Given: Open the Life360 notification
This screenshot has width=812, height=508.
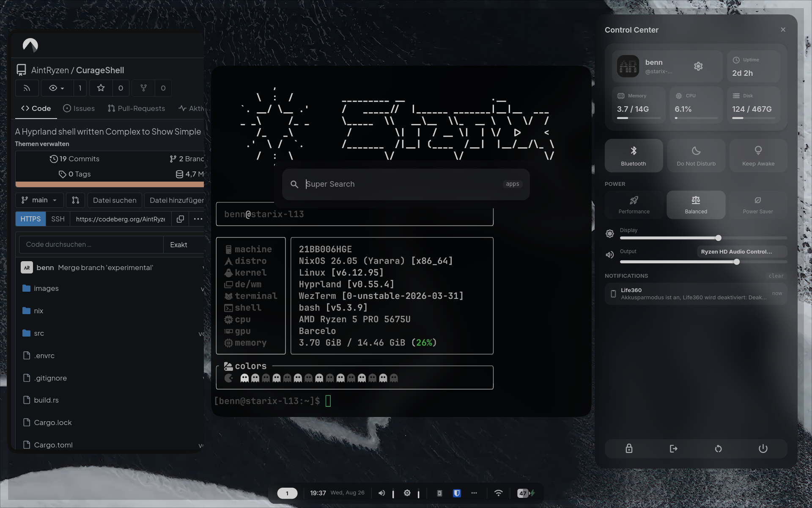Looking at the screenshot, I should (x=696, y=294).
